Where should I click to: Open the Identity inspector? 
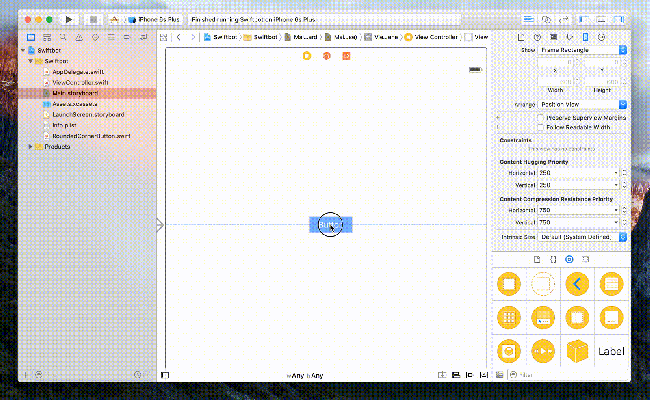(553, 37)
